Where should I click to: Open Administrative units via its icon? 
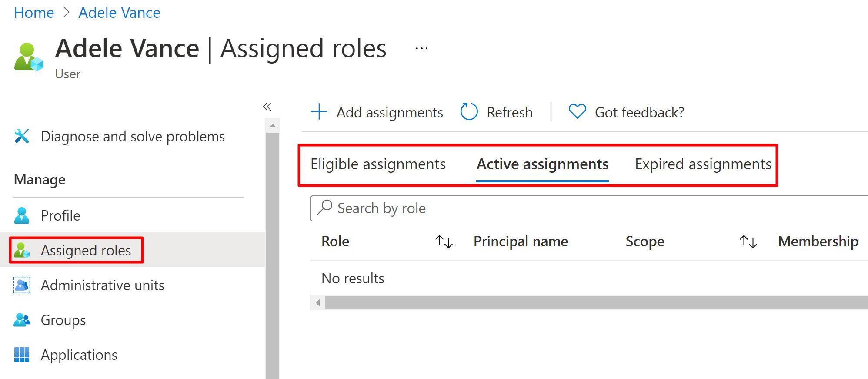[x=22, y=285]
